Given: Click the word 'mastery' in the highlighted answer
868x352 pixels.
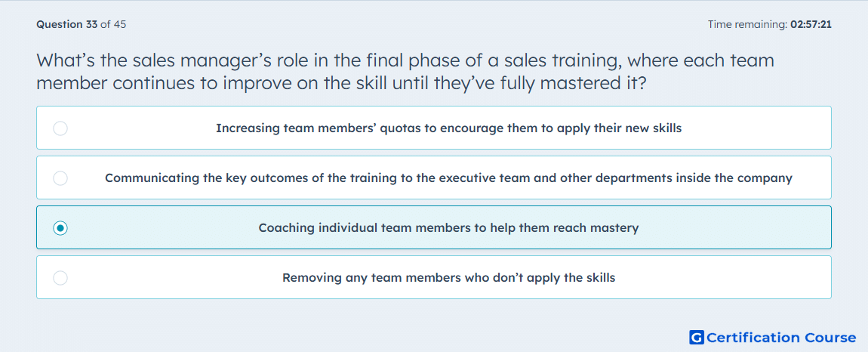Looking at the screenshot, I should coord(616,228).
